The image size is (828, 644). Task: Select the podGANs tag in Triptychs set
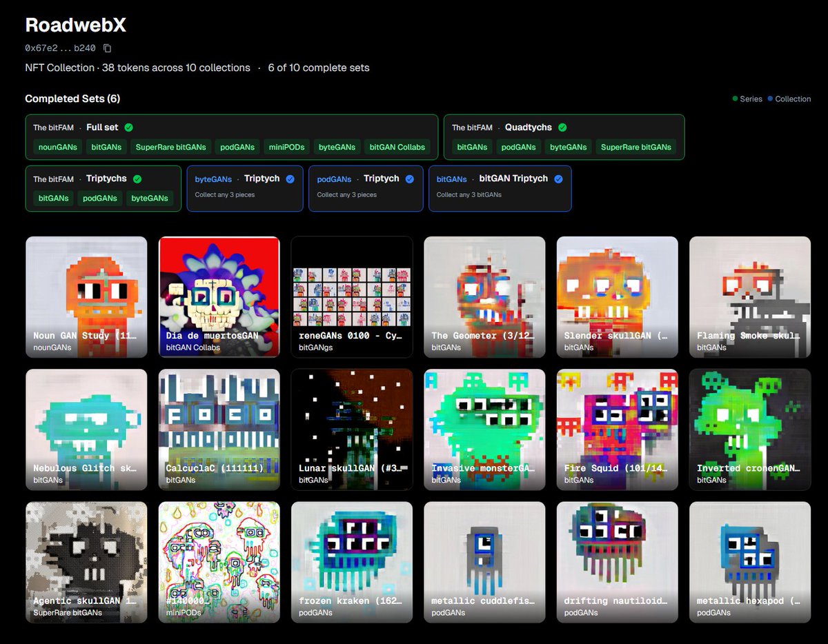pyautogui.click(x=100, y=198)
